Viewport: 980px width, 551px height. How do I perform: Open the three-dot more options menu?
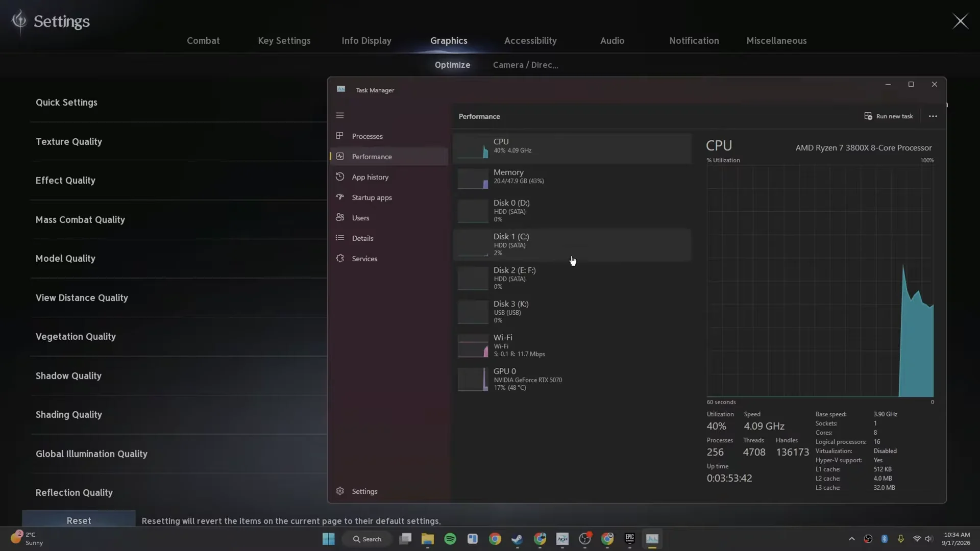point(933,116)
